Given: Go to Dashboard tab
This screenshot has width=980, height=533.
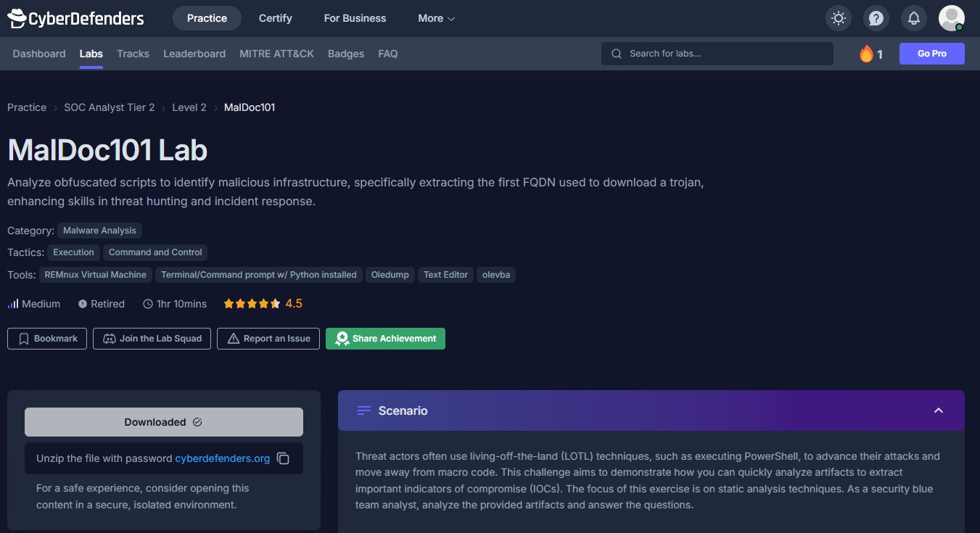Looking at the screenshot, I should point(39,54).
